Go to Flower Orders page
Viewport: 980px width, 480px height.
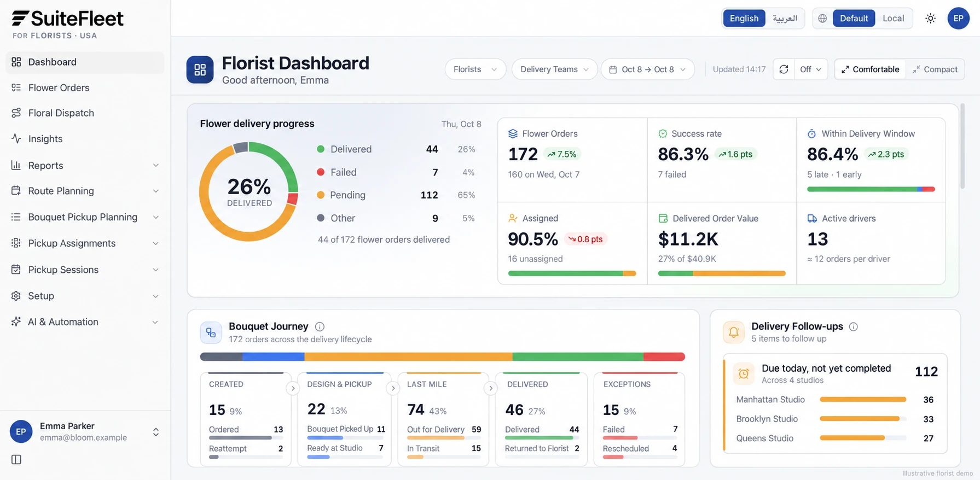tap(85, 87)
